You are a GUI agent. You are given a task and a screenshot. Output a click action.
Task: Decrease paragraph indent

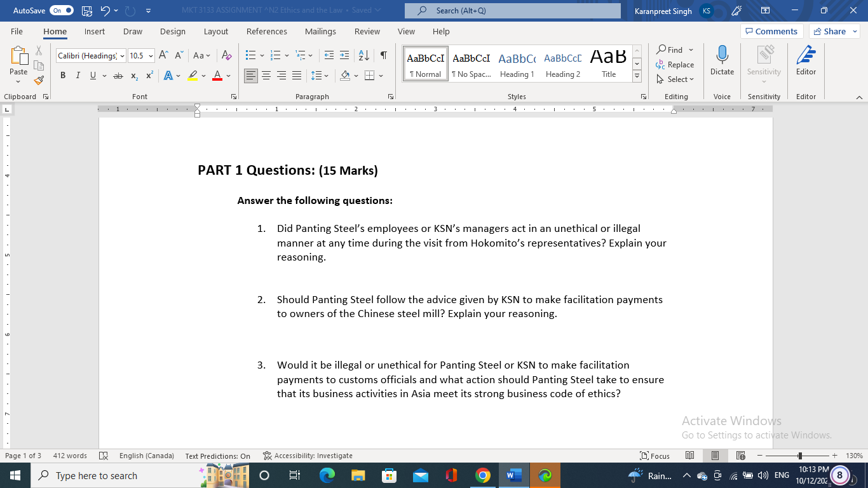(329, 55)
